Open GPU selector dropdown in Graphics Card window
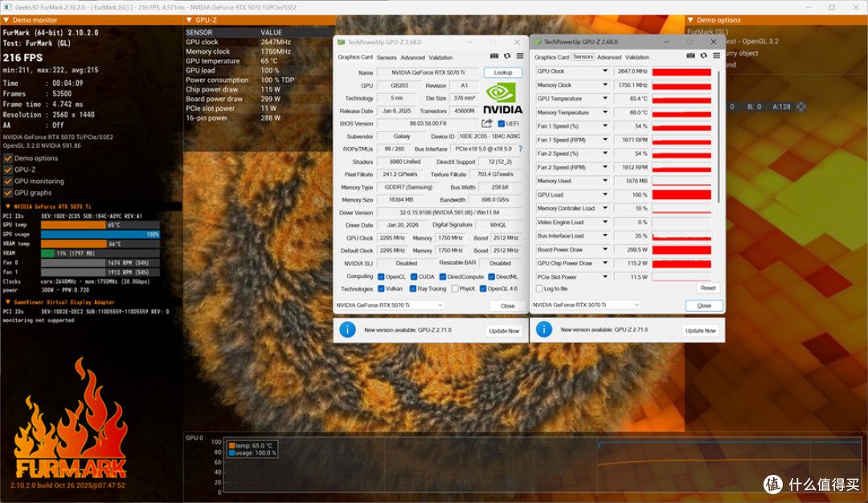The image size is (868, 503). click(390, 305)
